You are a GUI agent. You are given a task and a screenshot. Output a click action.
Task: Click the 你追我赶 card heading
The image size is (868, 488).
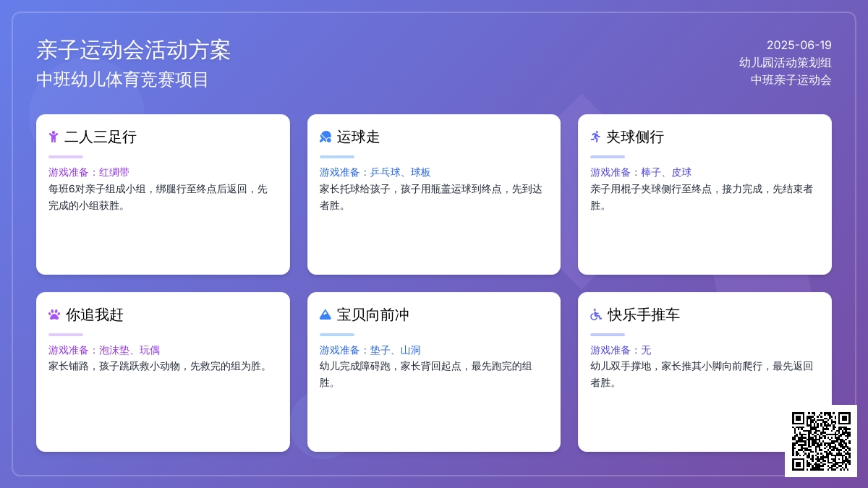(95, 314)
